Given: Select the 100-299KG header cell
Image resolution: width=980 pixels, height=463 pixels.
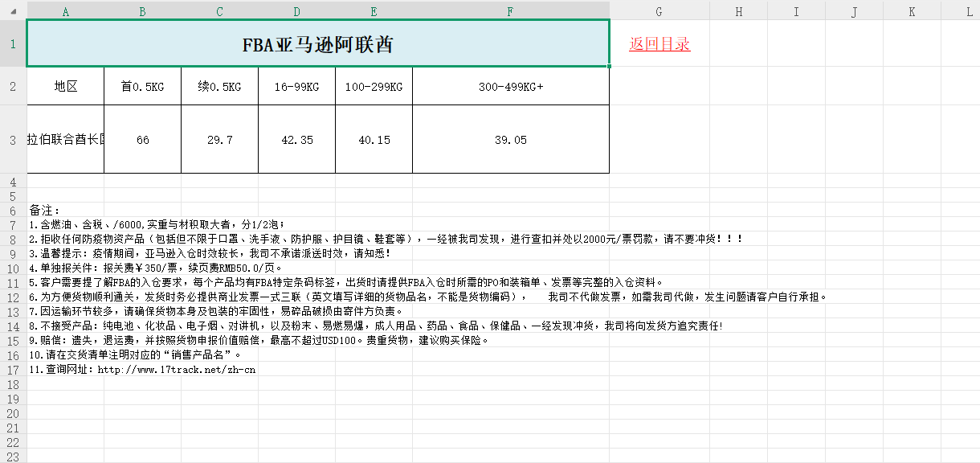Looking at the screenshot, I should (374, 86).
